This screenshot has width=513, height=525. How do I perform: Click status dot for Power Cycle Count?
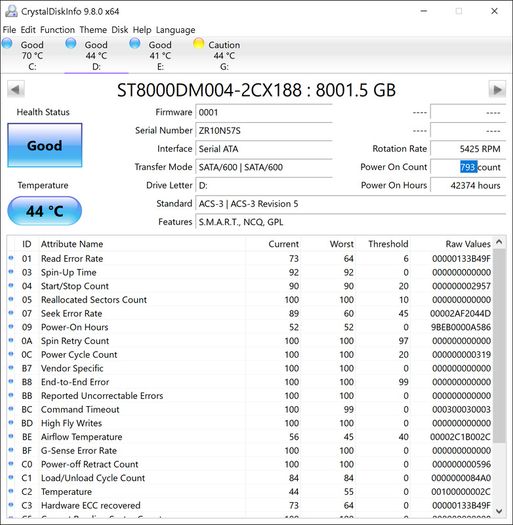(11, 354)
